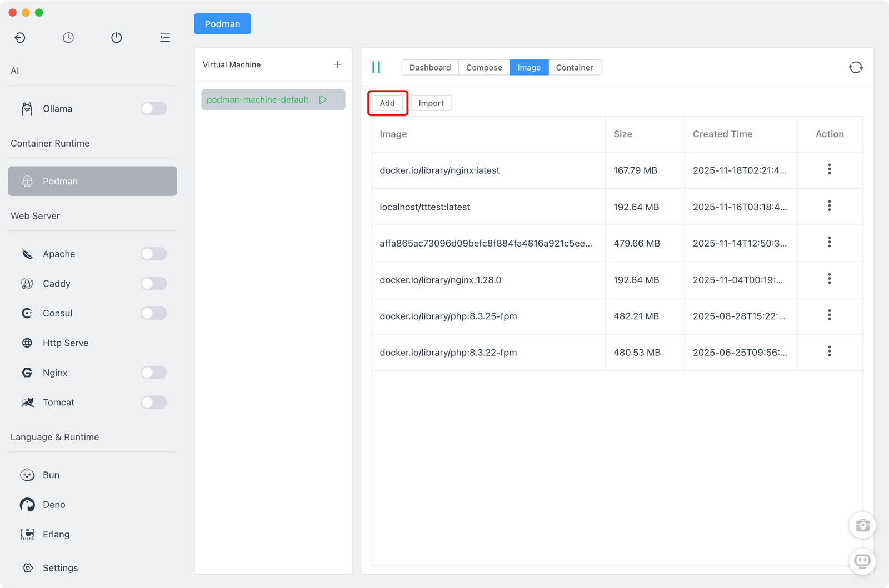889x588 pixels.
Task: Click the power icon in sidebar header
Action: pyautogui.click(x=117, y=38)
